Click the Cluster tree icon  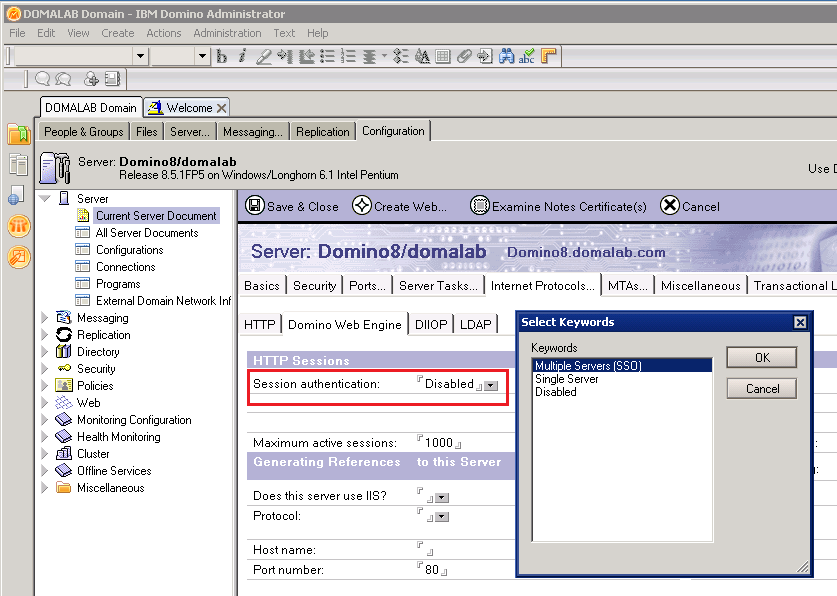pos(64,454)
